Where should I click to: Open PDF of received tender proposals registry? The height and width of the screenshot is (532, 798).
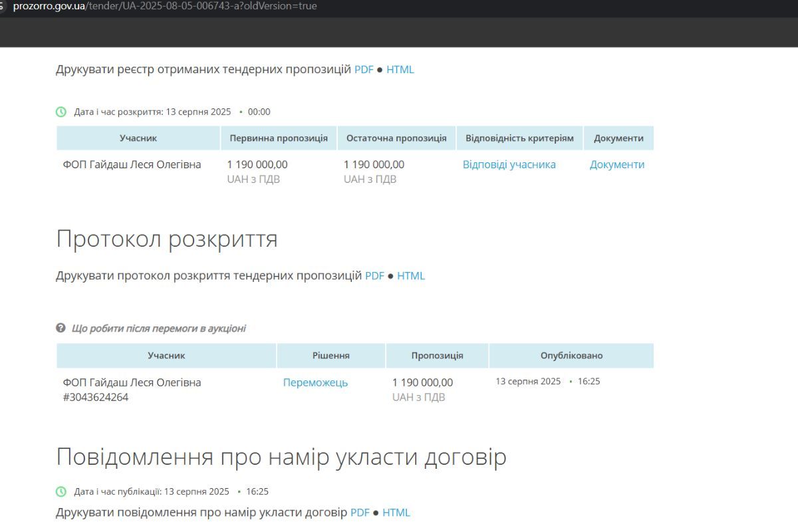364,70
